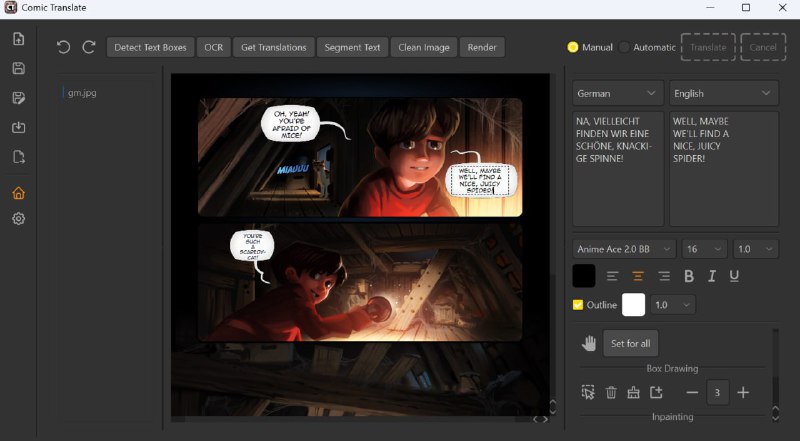Screen dimensions: 800x441
Task: Select the pan hand tool
Action: 589,343
